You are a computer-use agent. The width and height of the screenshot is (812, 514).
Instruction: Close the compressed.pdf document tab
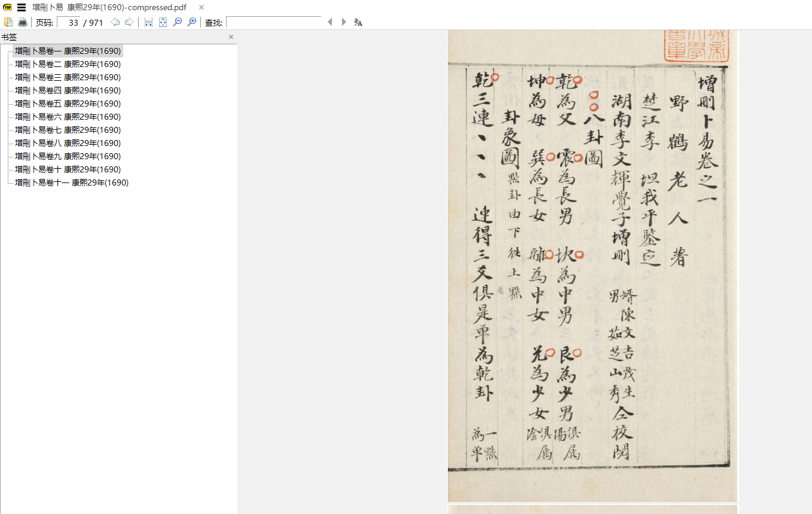click(x=202, y=7)
